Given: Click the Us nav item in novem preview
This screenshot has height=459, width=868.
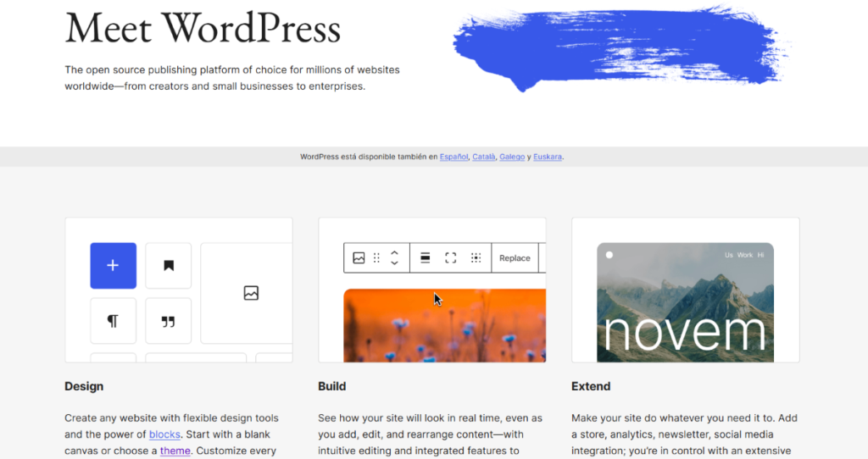Looking at the screenshot, I should [x=728, y=255].
